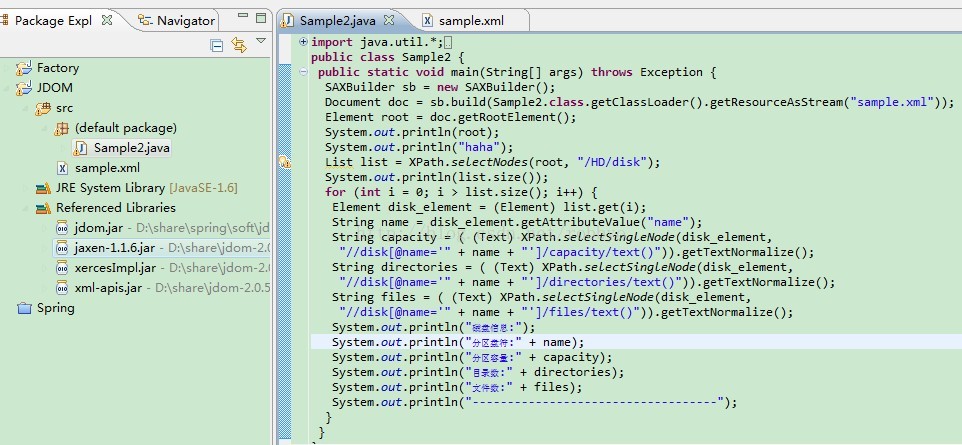962x445 pixels.
Task: Click the warning marker beside List list line
Action: [x=285, y=162]
